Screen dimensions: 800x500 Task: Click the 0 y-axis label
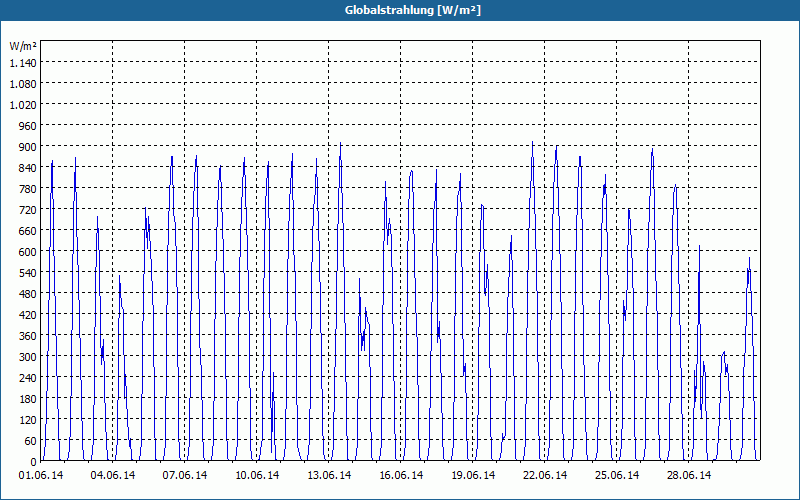[x=34, y=462]
